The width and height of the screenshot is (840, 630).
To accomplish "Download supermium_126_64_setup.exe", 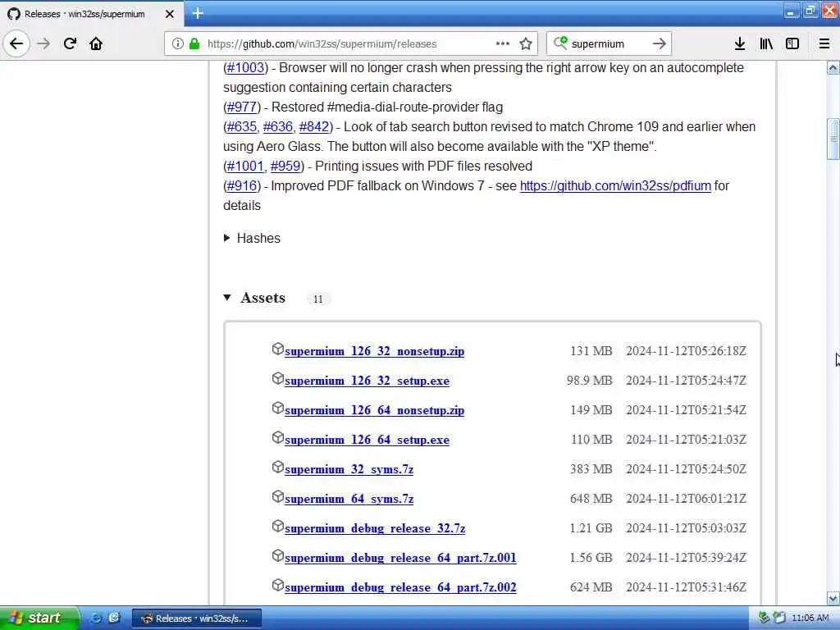I will point(367,440).
